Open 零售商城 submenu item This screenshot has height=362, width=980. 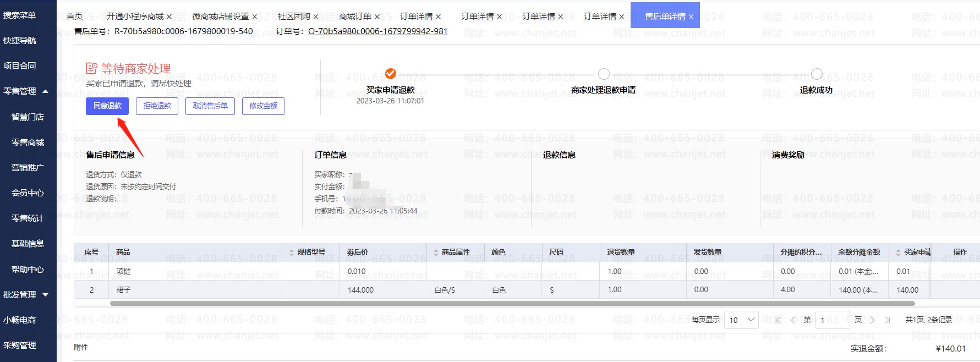click(x=28, y=142)
